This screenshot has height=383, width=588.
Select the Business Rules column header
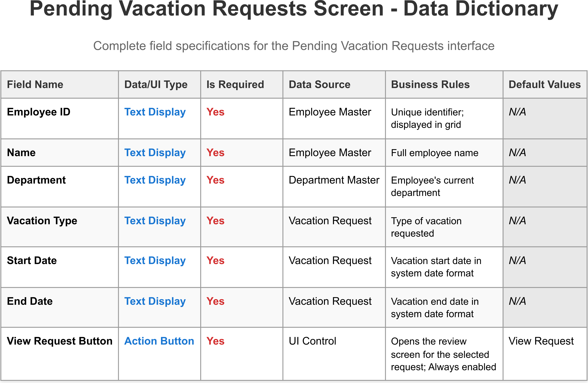[x=430, y=85]
